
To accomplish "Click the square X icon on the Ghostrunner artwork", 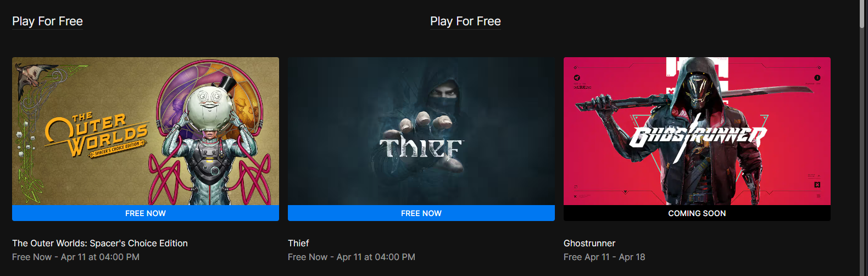I will click(x=817, y=185).
